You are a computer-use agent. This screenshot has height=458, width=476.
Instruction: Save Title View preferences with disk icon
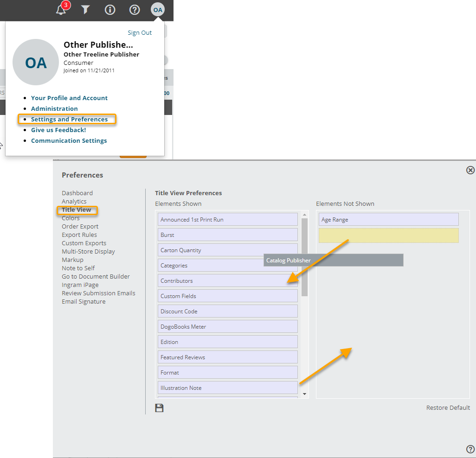160,408
